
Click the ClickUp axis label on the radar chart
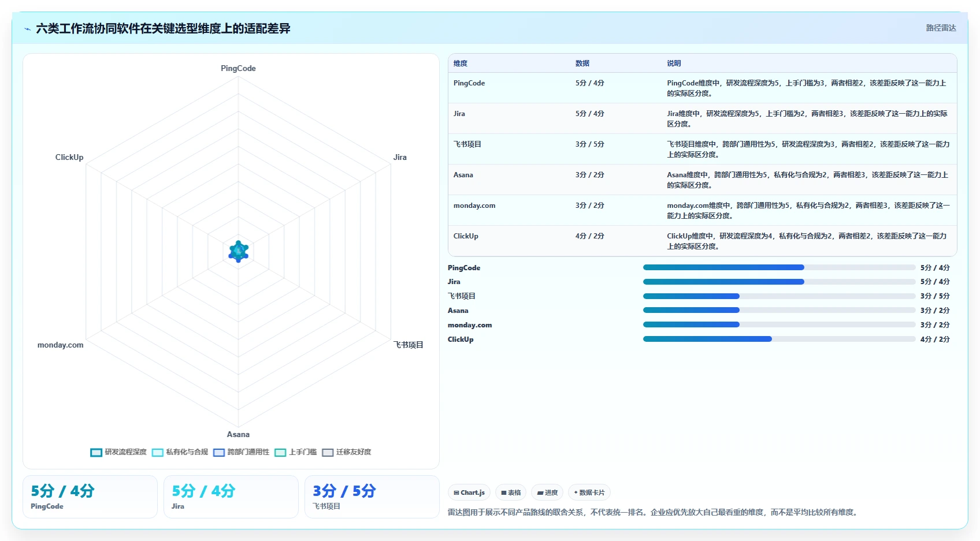69,157
